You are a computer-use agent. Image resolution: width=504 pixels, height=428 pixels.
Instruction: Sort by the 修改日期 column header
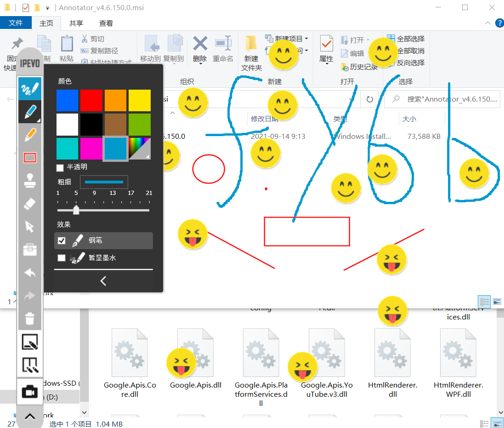(x=265, y=119)
